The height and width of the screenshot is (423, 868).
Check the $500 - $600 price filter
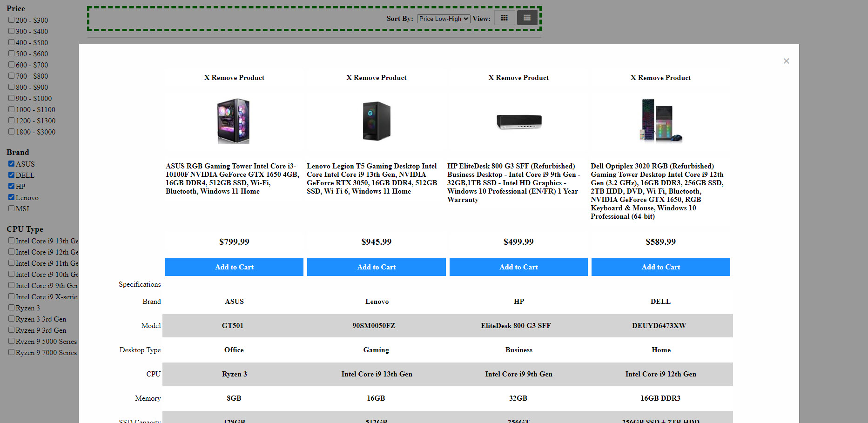pos(11,54)
